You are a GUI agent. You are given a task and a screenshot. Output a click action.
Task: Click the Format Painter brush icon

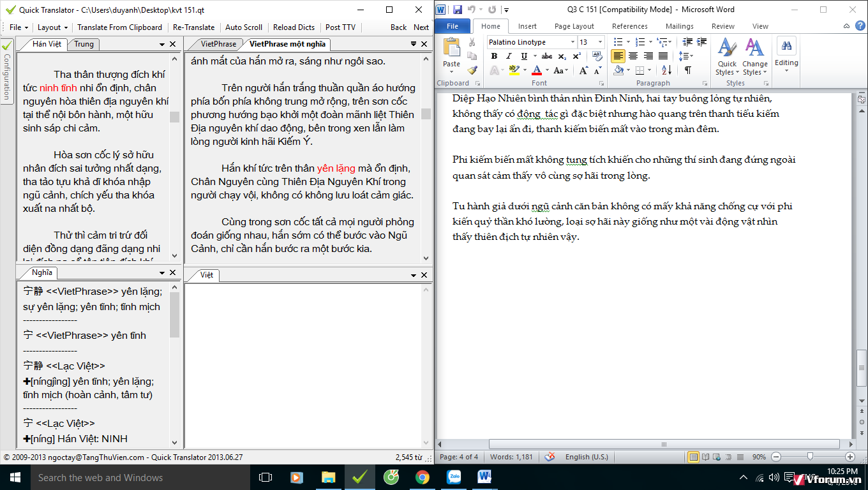472,70
